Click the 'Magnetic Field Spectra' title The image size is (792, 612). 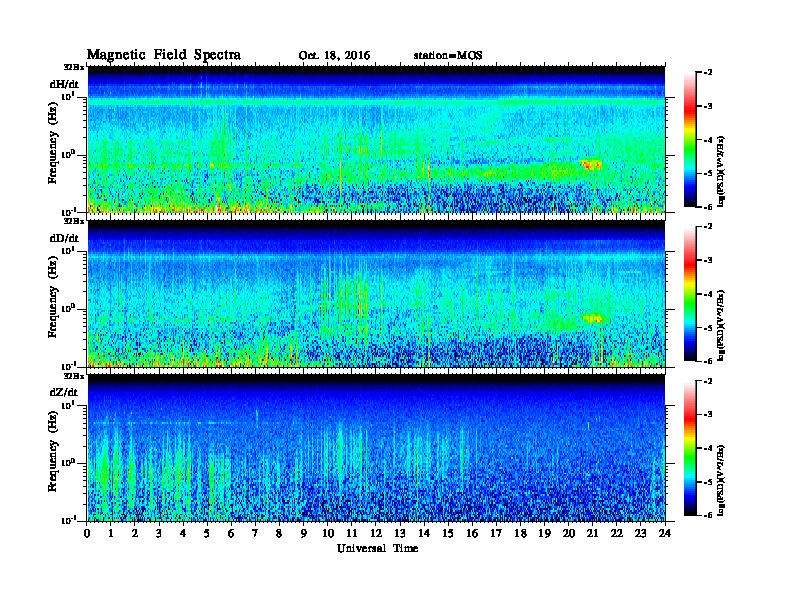[164, 55]
